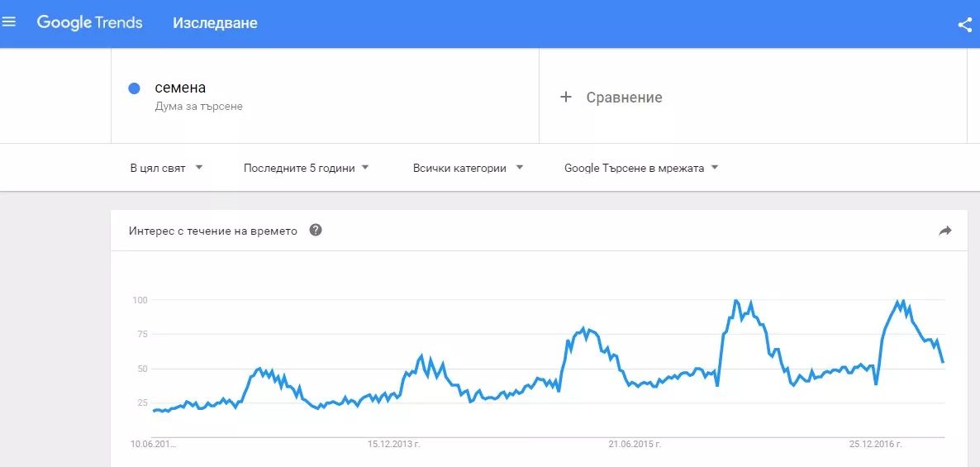980x467 pixels.
Task: Click the plus icon beside Сравнение
Action: click(566, 97)
